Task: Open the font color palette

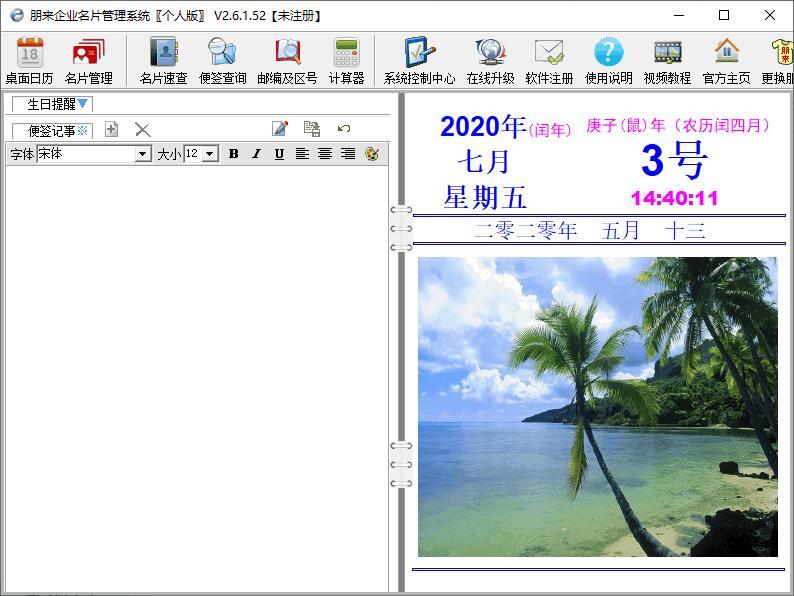Action: (371, 154)
